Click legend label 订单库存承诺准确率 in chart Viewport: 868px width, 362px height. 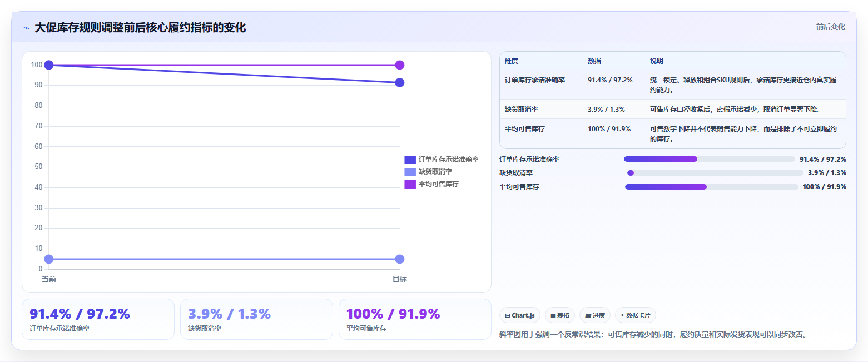pos(449,160)
